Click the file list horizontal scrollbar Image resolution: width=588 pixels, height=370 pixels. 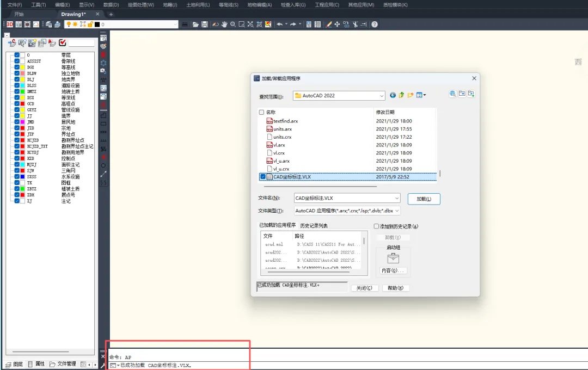pyautogui.click(x=320, y=186)
